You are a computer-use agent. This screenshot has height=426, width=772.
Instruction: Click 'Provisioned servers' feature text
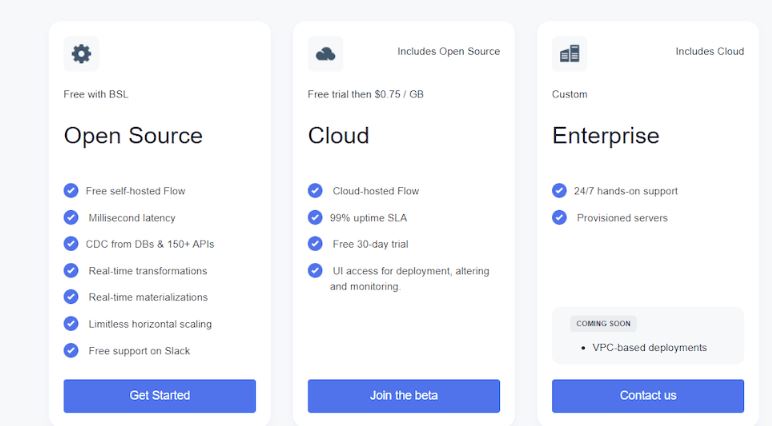pyautogui.click(x=622, y=218)
